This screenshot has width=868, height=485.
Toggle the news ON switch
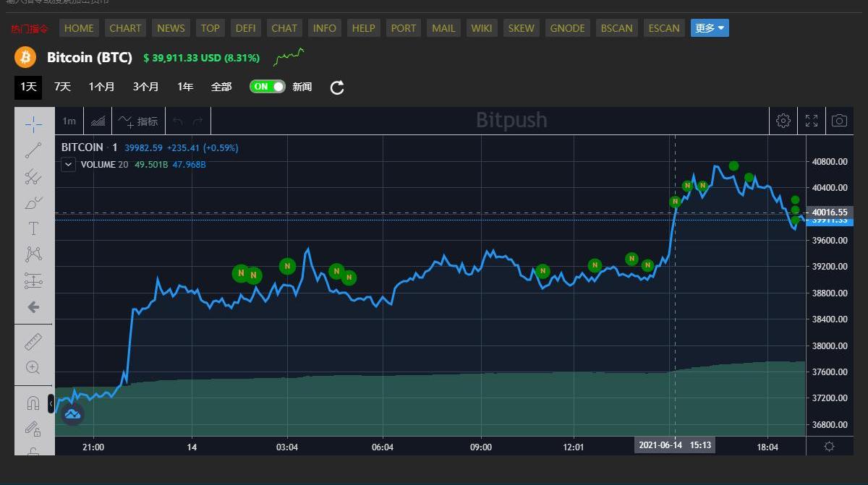[x=267, y=87]
